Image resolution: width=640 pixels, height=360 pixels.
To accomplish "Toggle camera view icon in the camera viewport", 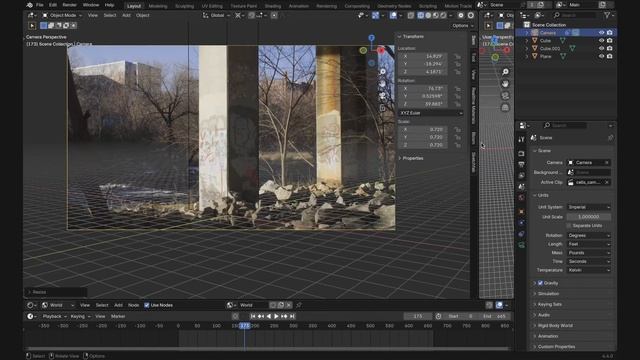I will [x=383, y=96].
